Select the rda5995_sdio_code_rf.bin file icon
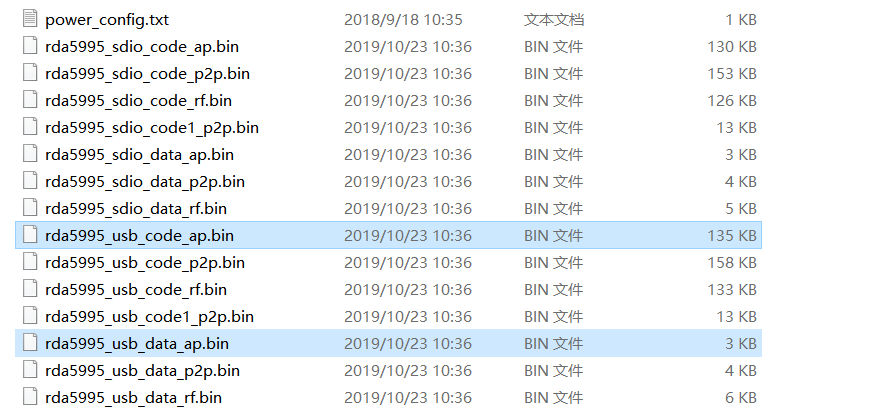 coord(30,100)
